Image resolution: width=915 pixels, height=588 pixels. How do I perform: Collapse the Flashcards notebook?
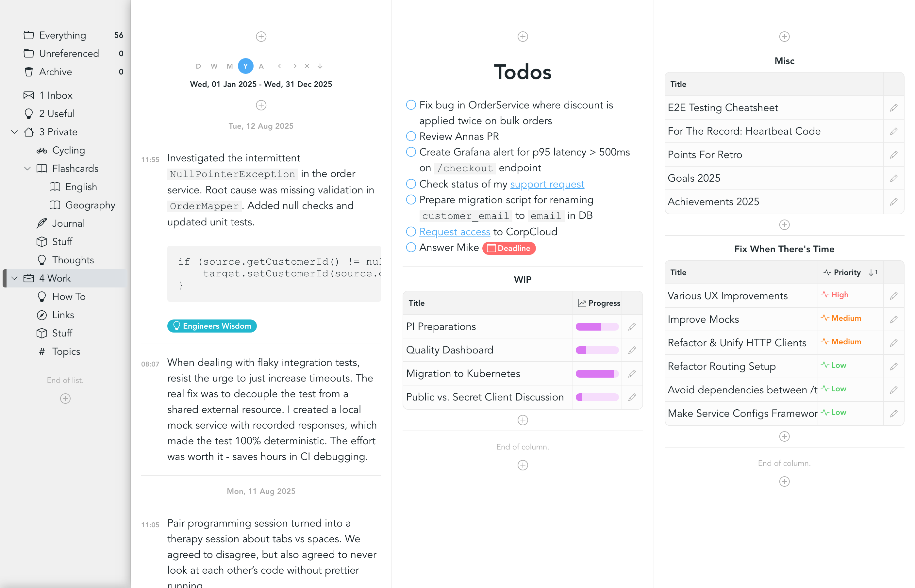(27, 168)
